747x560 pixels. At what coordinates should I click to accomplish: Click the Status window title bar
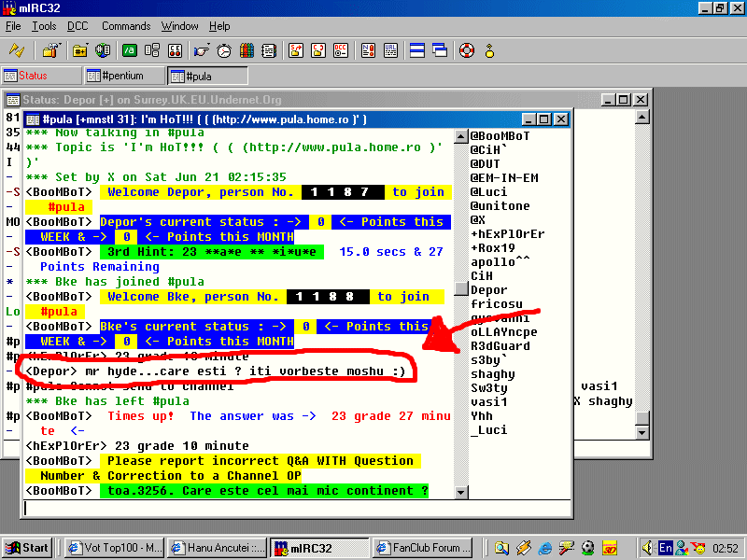[x=303, y=100]
